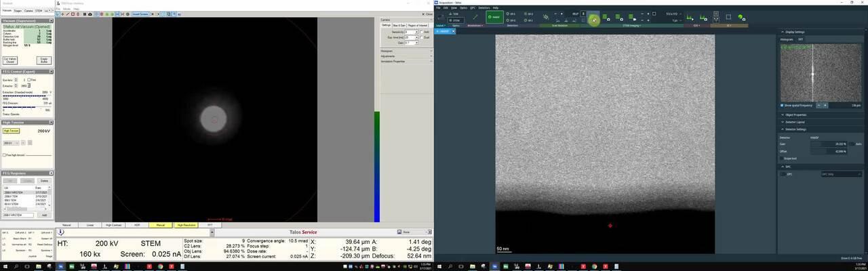Select the High Contrast display mode
Screen dimensions: 868x271
[113, 225]
